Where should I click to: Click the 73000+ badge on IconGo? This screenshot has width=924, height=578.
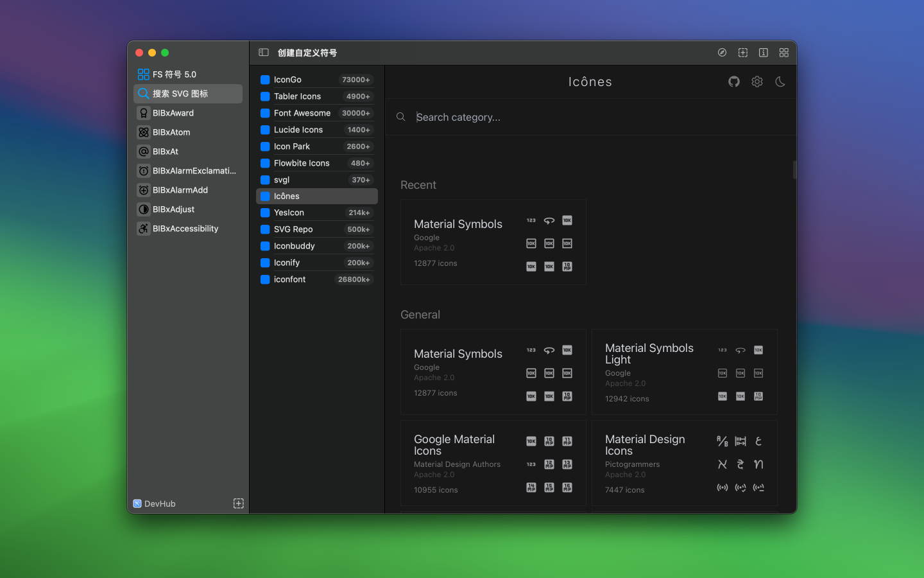356,80
